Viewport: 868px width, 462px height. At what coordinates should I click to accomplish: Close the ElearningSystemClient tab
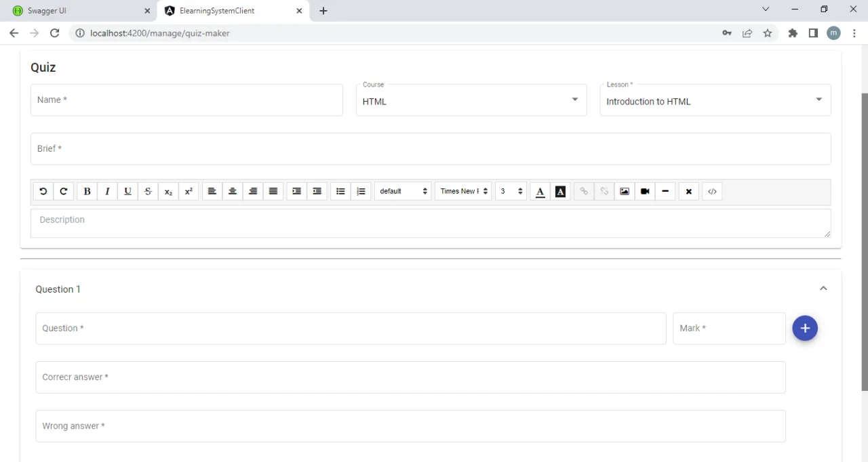tap(299, 11)
